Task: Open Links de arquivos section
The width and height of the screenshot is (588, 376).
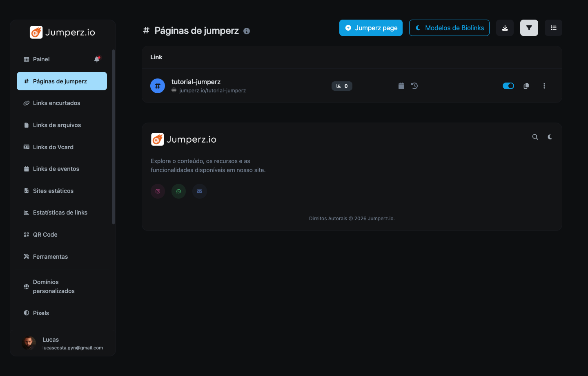Action: pyautogui.click(x=62, y=125)
